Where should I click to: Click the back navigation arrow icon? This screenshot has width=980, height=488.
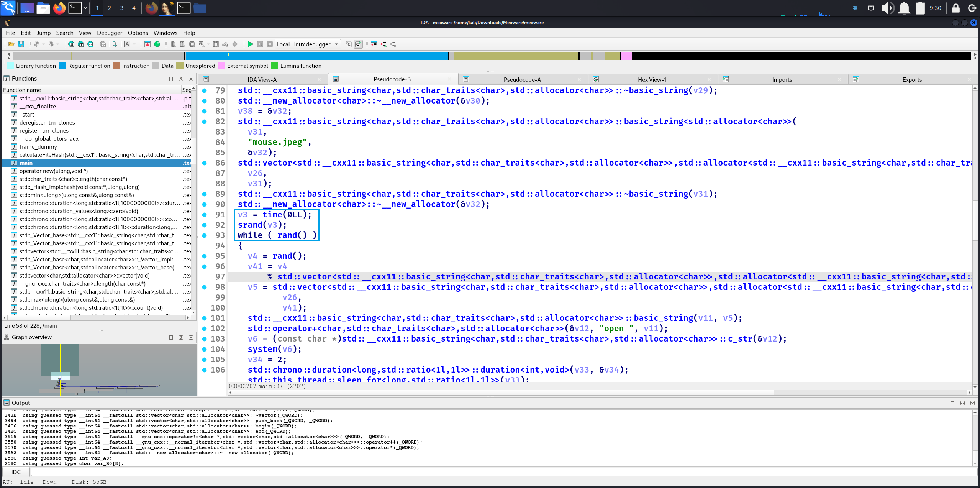click(x=36, y=44)
